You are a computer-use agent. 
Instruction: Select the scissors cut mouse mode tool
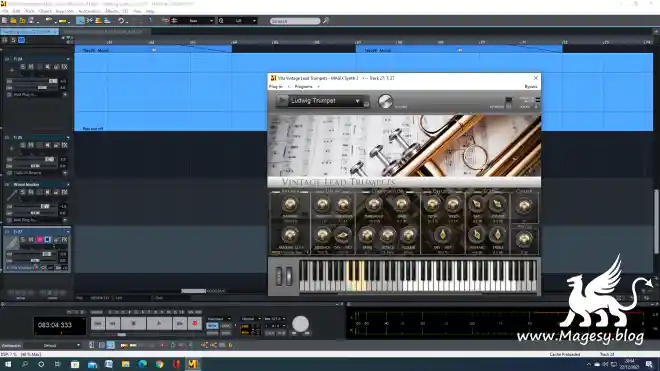click(89, 20)
